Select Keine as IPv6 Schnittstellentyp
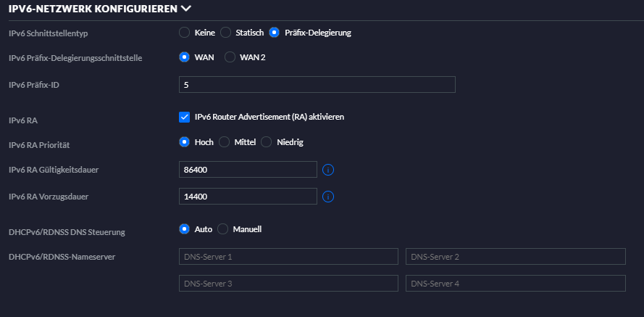This screenshot has width=644, height=317. click(184, 33)
